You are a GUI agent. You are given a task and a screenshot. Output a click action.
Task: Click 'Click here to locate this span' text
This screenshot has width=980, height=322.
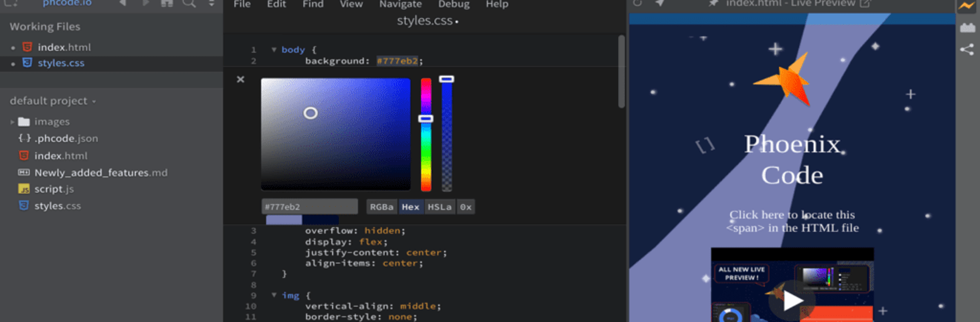792,221
